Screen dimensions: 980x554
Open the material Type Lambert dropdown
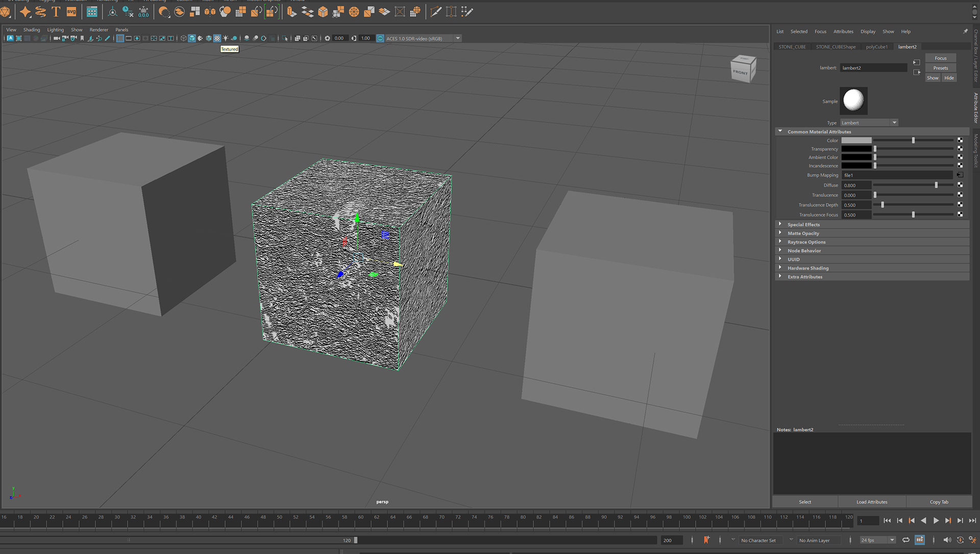(x=869, y=123)
